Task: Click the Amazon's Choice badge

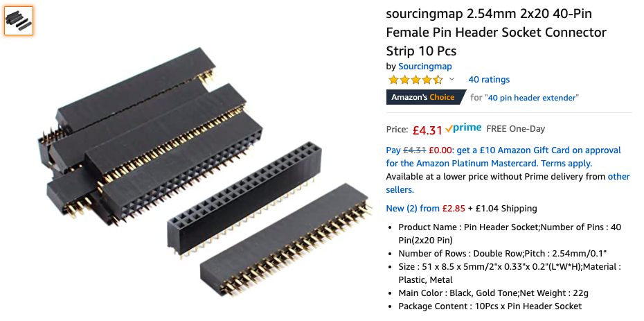Action: coord(423,97)
